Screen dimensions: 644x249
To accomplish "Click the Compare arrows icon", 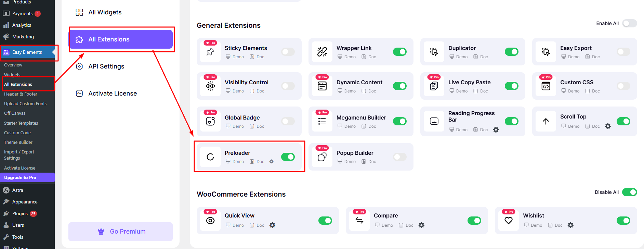I will coord(359,221).
